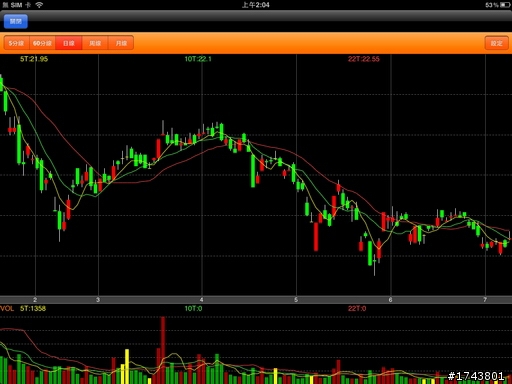
Task: Click the 22T:22.55 moving average label
Action: 364,59
